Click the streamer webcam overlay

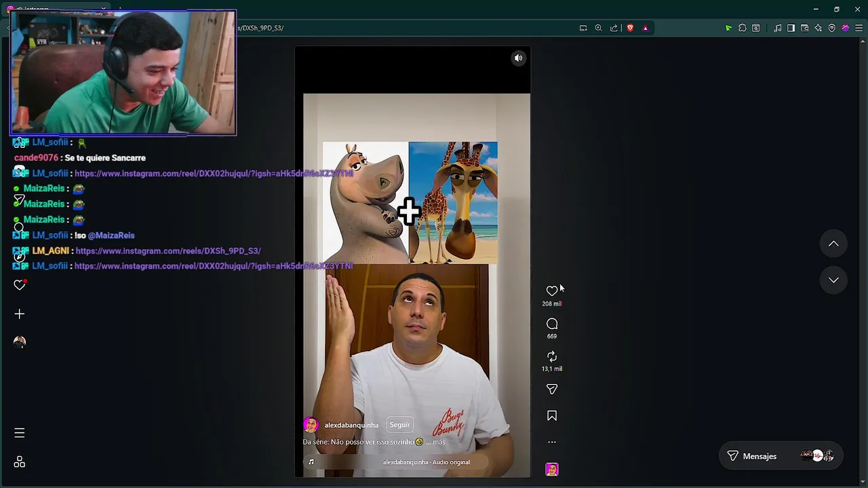click(x=123, y=73)
